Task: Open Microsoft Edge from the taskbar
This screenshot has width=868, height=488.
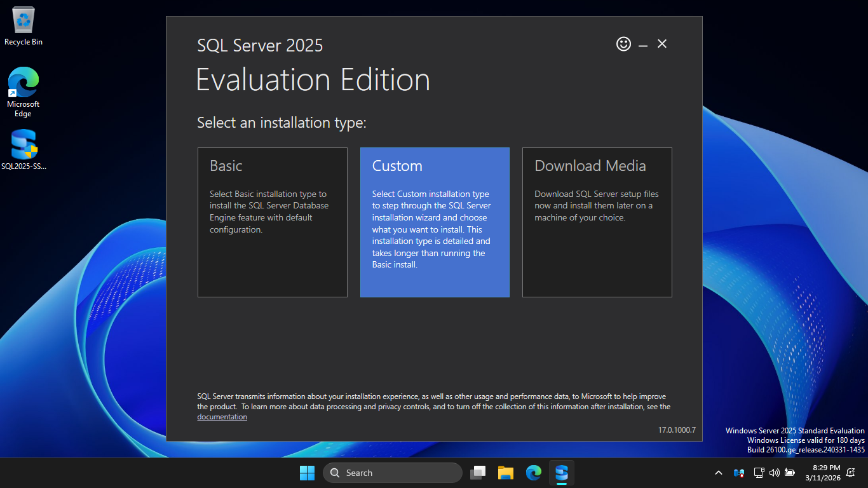Action: (x=534, y=473)
